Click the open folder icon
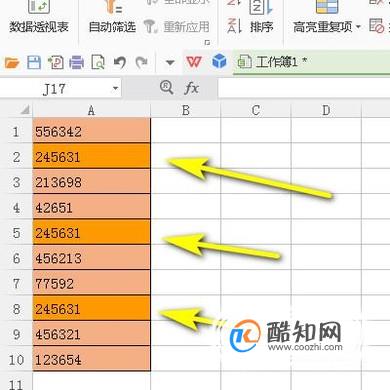390x390 pixels. pyautogui.click(x=12, y=62)
